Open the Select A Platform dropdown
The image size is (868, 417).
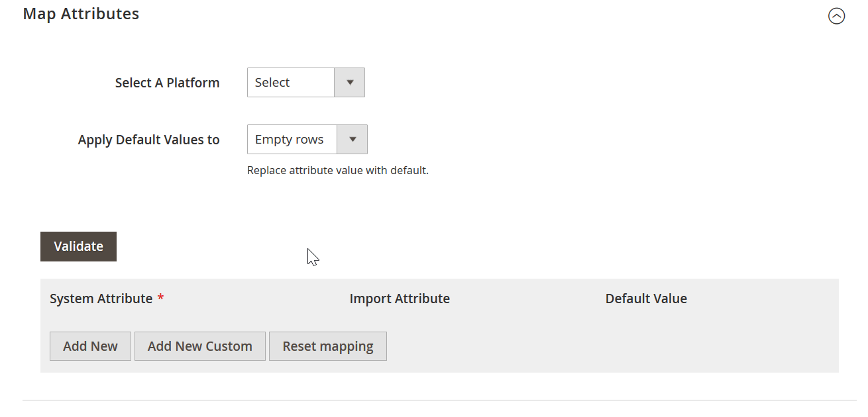(x=305, y=83)
